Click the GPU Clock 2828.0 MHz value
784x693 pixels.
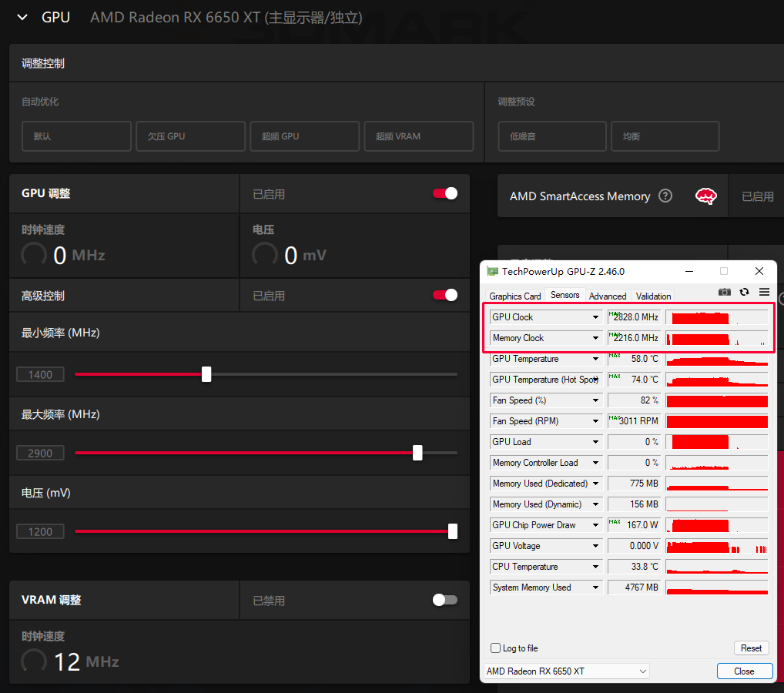pyautogui.click(x=634, y=317)
